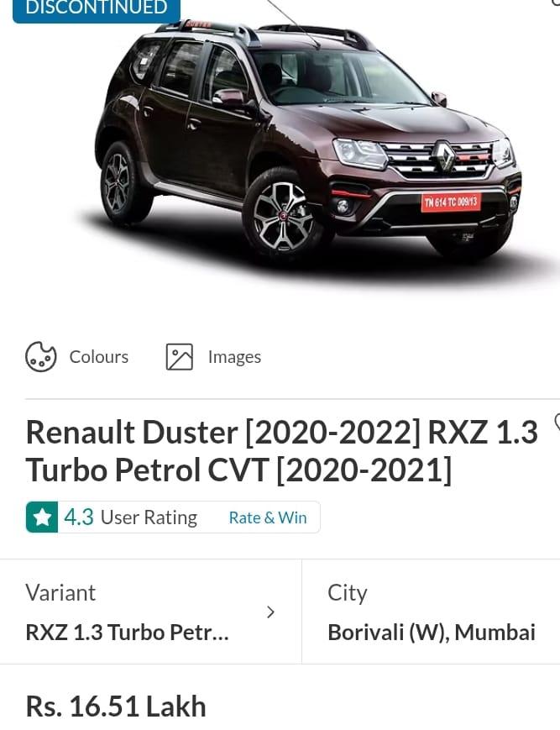
Task: Open the 4.3 User Rating text
Action: pos(131,517)
